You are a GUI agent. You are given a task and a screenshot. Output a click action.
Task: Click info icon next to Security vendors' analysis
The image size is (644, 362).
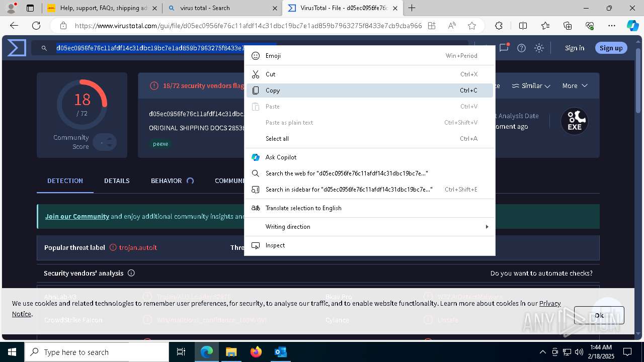point(131,273)
